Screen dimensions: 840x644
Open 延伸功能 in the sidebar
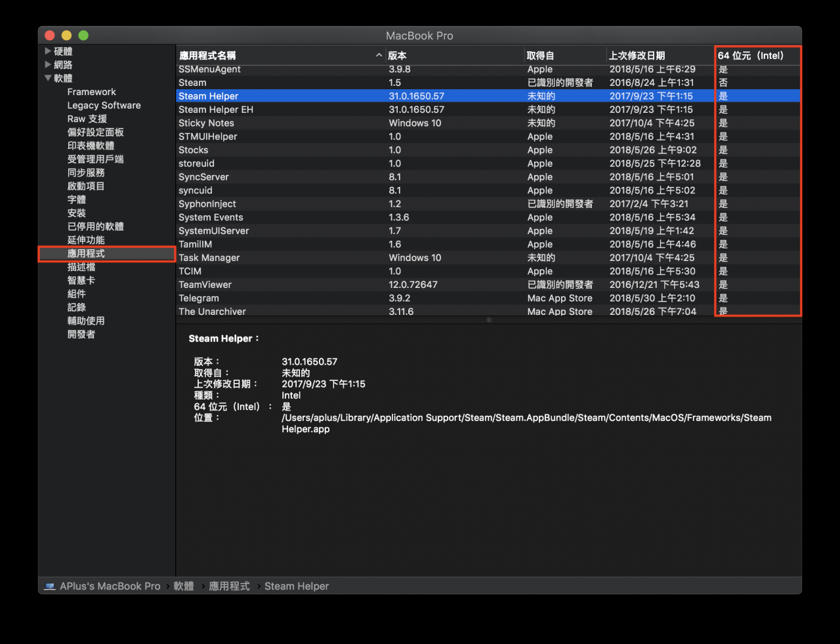[86, 239]
